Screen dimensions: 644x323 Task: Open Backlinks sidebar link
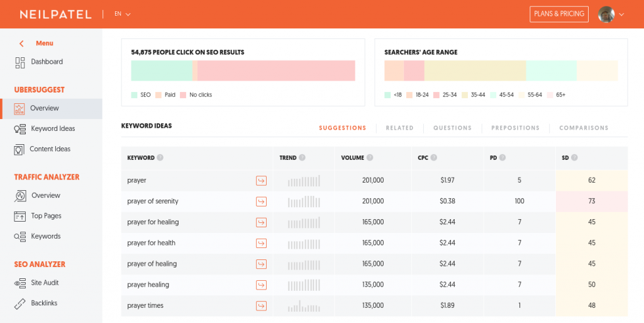coord(44,303)
